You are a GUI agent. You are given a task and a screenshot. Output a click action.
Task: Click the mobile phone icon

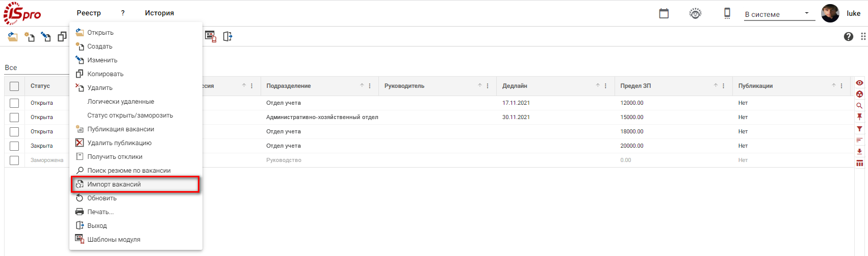[727, 13]
